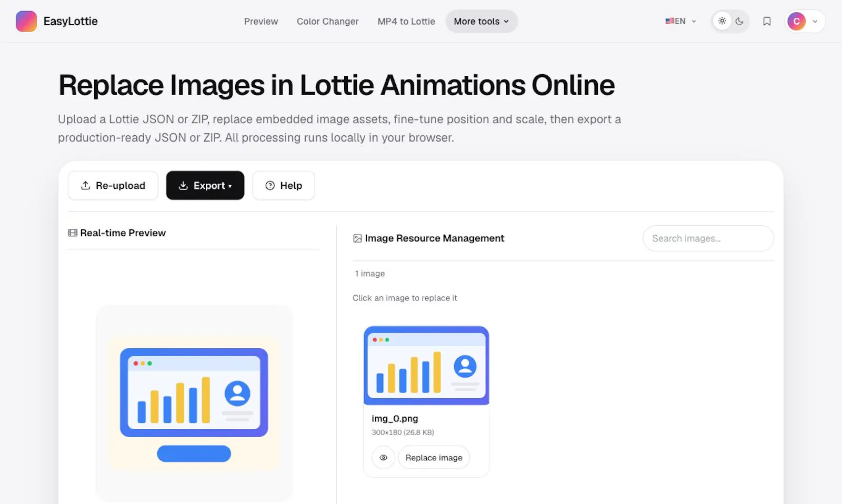Expand the More tools dropdown
This screenshot has width=842, height=504.
(482, 22)
